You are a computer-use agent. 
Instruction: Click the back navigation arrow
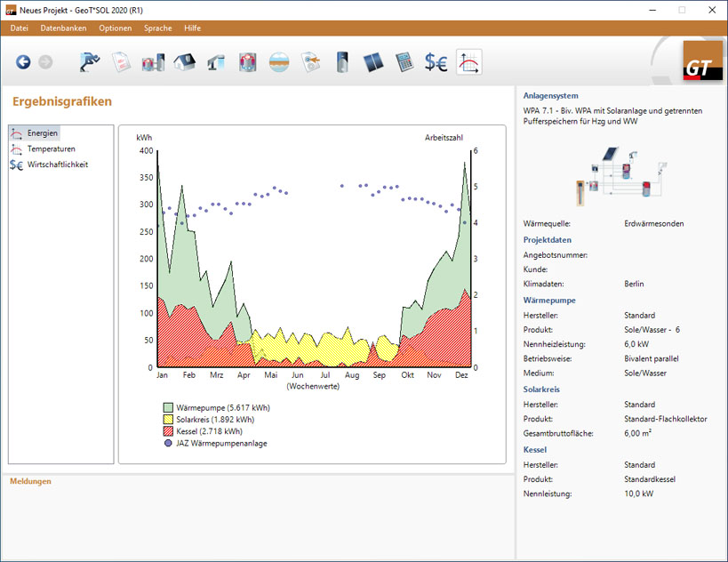[25, 62]
